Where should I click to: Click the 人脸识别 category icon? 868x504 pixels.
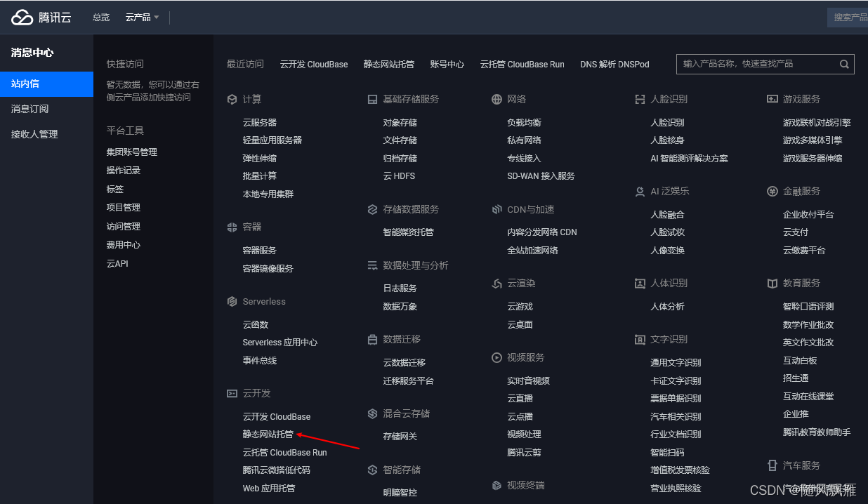[x=638, y=99]
